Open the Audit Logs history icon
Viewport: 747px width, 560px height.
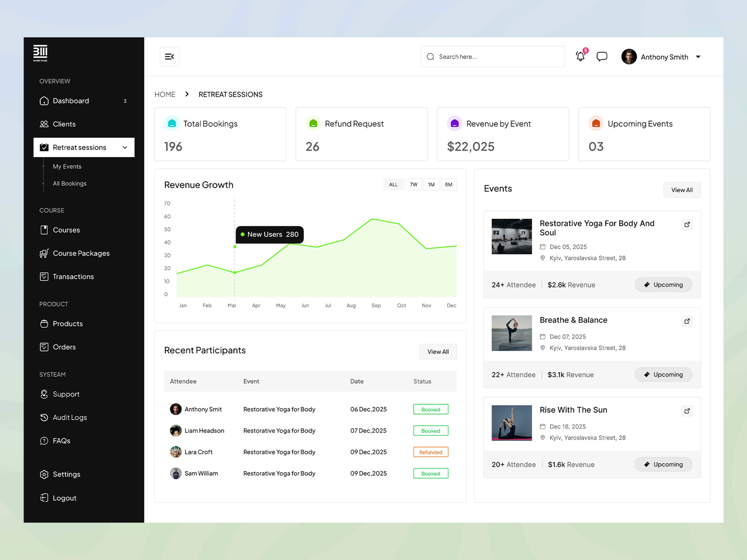pyautogui.click(x=44, y=417)
